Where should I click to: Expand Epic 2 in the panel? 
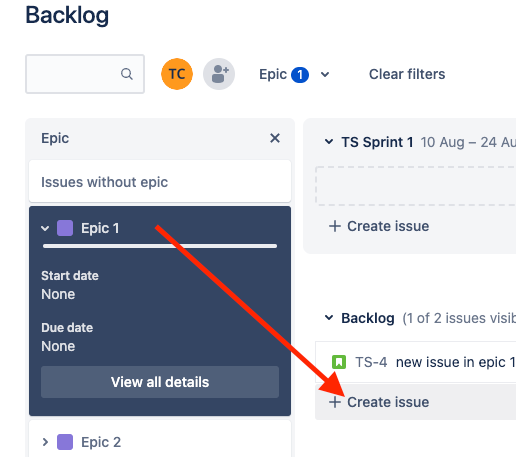(x=45, y=442)
